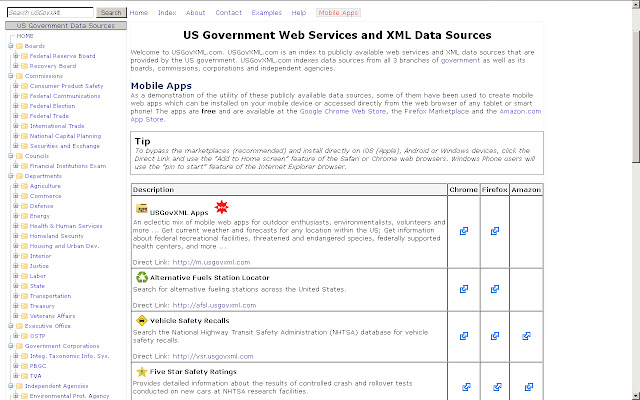Click the Defense folder icon
This screenshot has width=640, height=400.
pos(24,206)
